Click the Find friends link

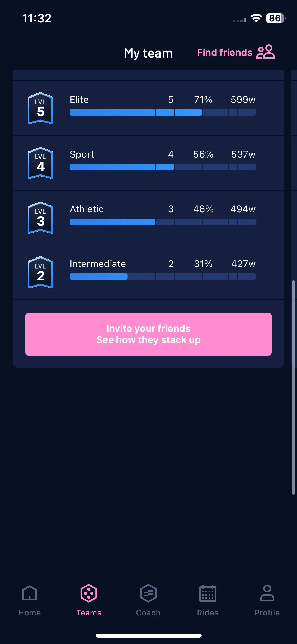tap(225, 52)
